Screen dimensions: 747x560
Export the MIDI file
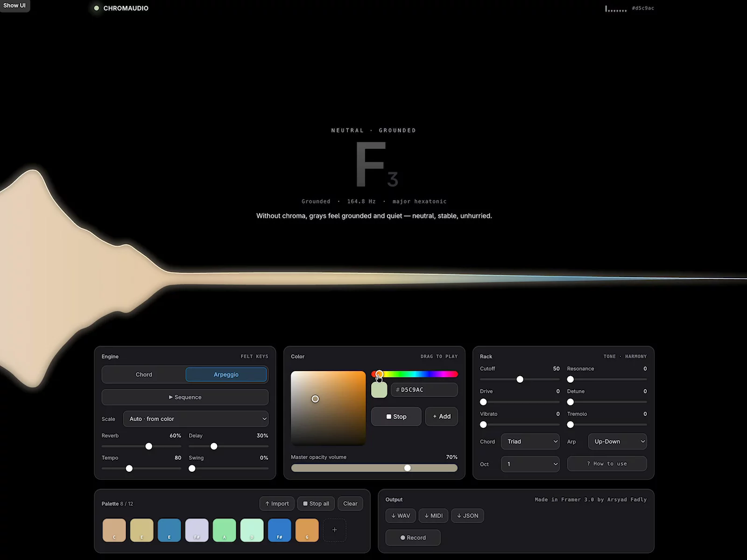pos(433,516)
